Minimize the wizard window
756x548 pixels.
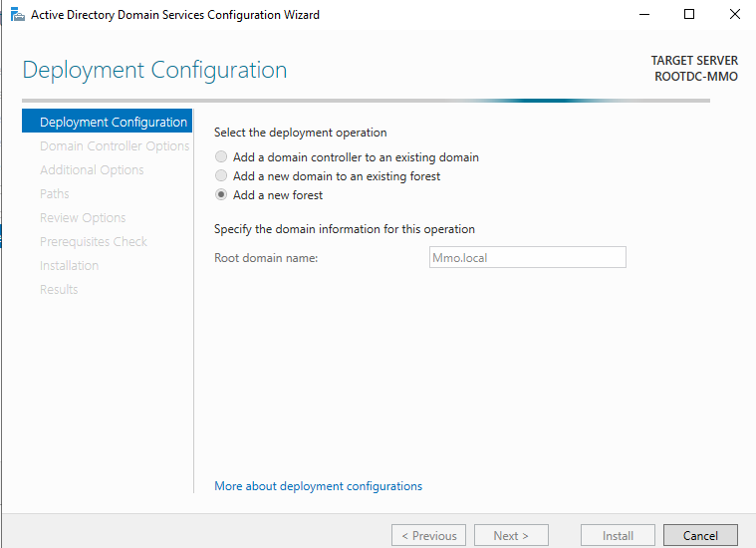[x=644, y=15]
